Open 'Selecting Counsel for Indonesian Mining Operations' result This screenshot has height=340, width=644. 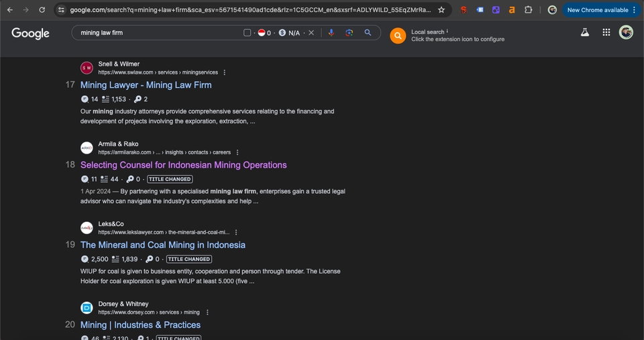[184, 165]
